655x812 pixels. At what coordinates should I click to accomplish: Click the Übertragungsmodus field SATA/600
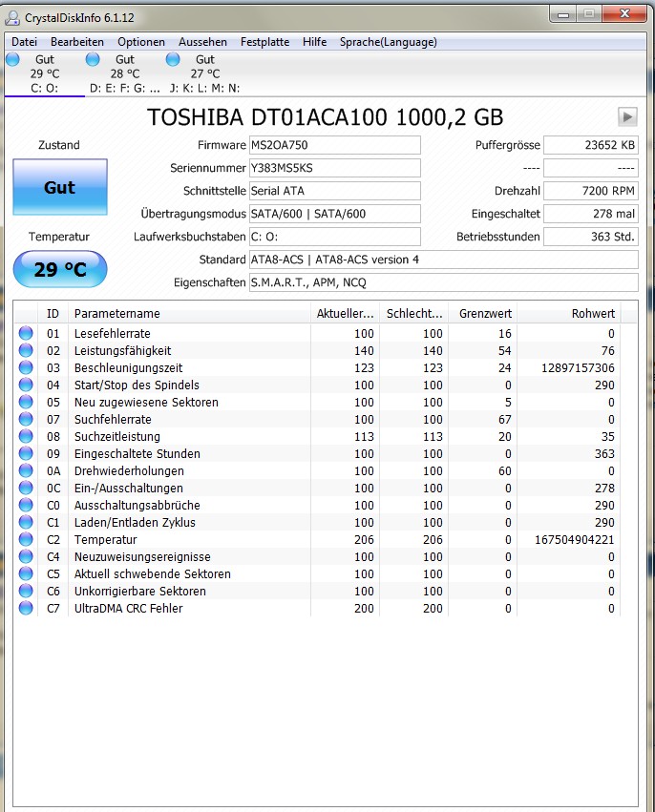[335, 214]
